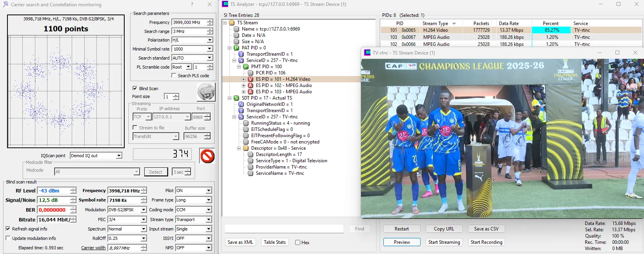This screenshot has height=254, width=644.
Task: Open the Polarization dropdown
Action: pyautogui.click(x=210, y=40)
